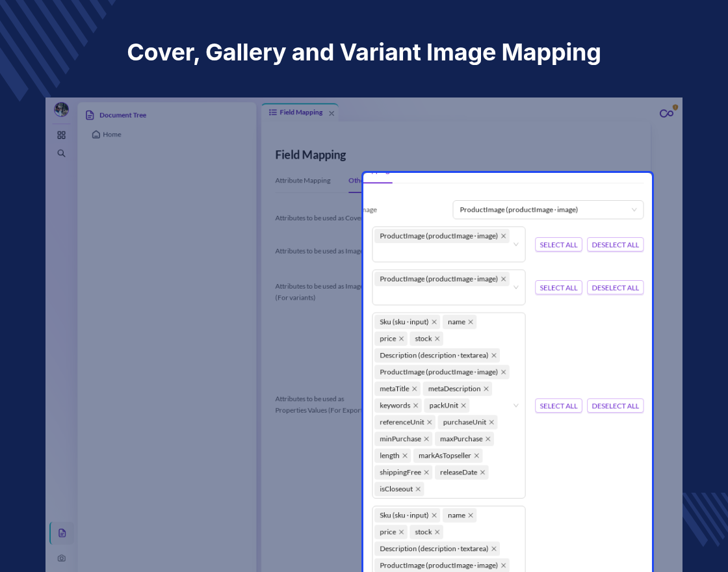This screenshot has width=728, height=572.
Task: Open the dashboard grid icon in sidebar
Action: [x=61, y=135]
